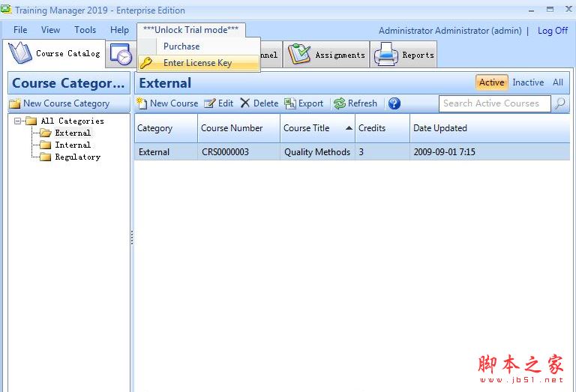Open the View menu
The width and height of the screenshot is (576, 392).
51,30
